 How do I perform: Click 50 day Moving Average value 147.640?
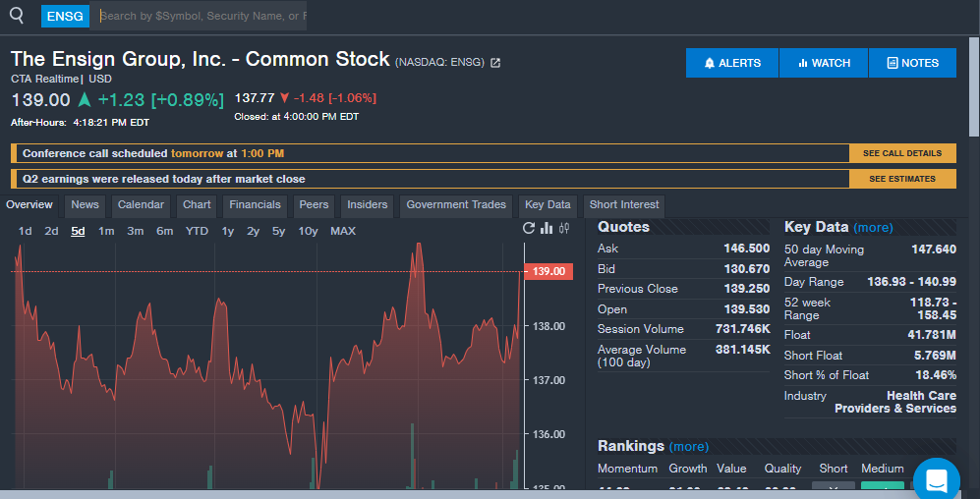[x=934, y=249]
